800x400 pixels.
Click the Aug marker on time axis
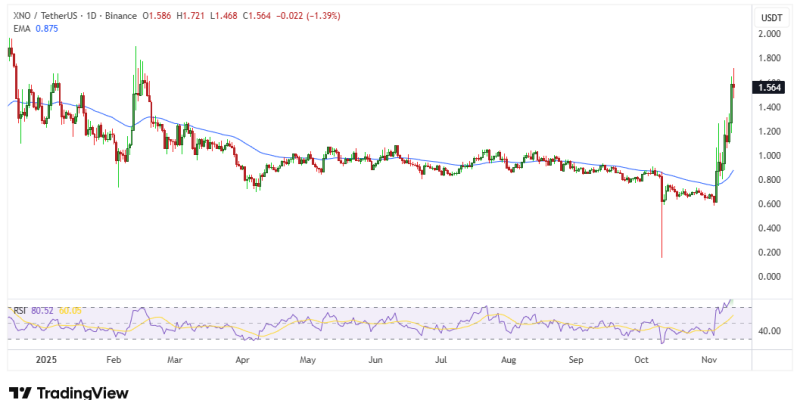pyautogui.click(x=508, y=357)
